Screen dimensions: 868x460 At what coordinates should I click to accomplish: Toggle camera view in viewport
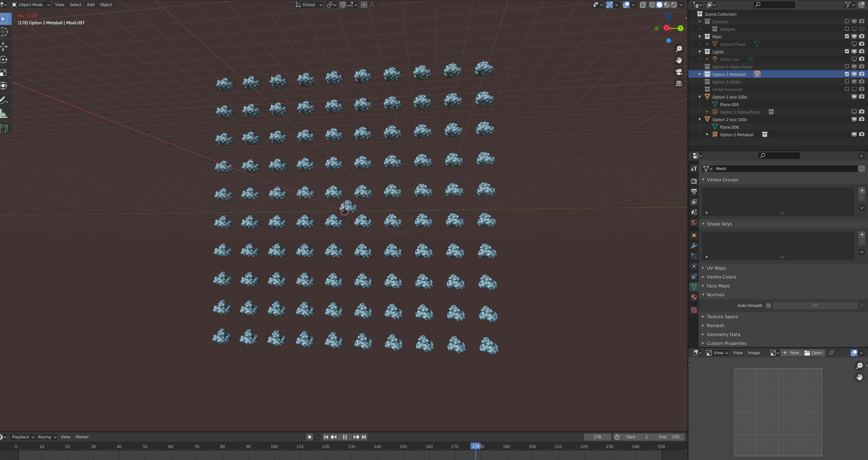point(679,72)
